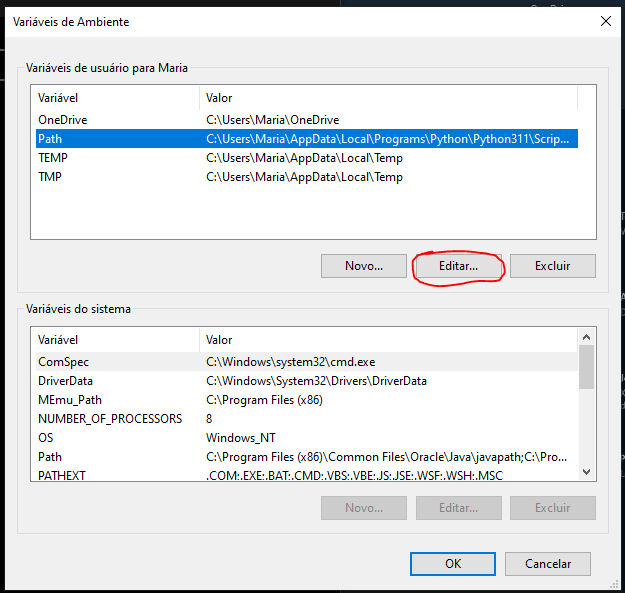625x593 pixels.
Task: Select the OneDrive user variable row
Action: click(62, 120)
